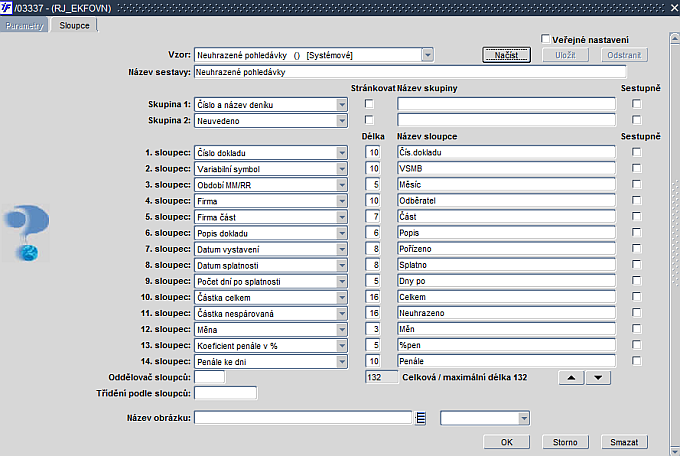Check Sestupně for 1. sloupec

636,152
